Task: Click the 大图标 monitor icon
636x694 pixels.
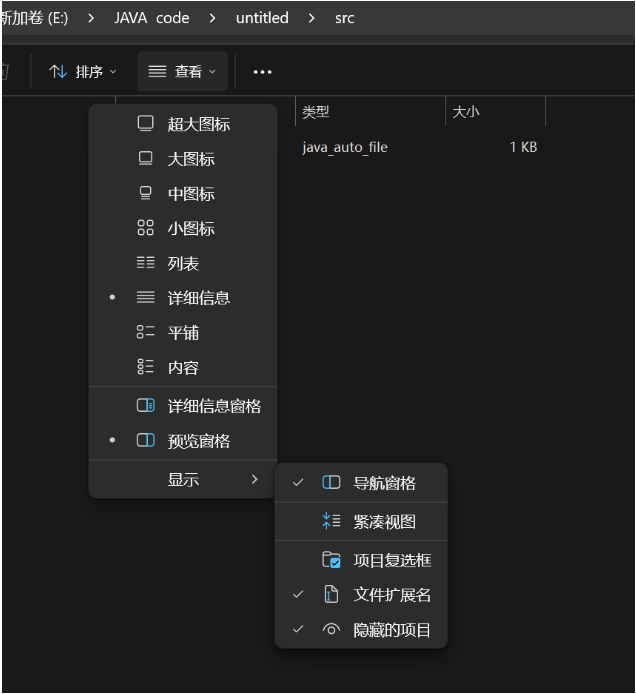Action: (146, 158)
